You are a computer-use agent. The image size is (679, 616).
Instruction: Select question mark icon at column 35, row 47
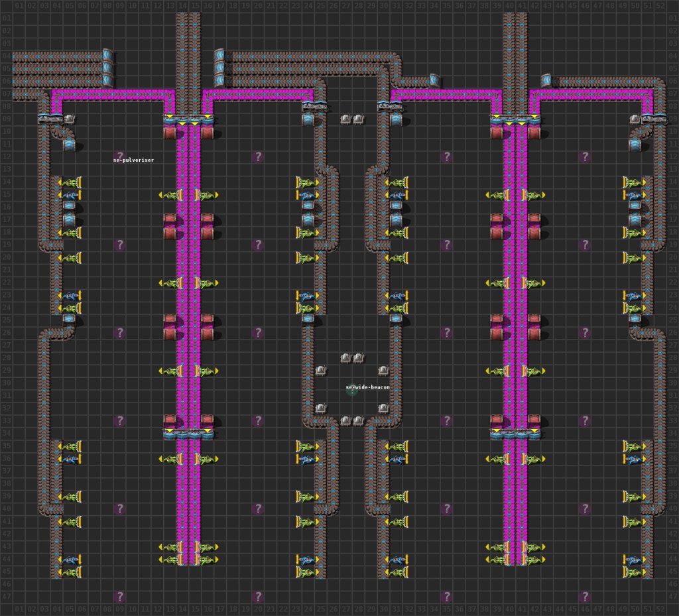(446, 597)
